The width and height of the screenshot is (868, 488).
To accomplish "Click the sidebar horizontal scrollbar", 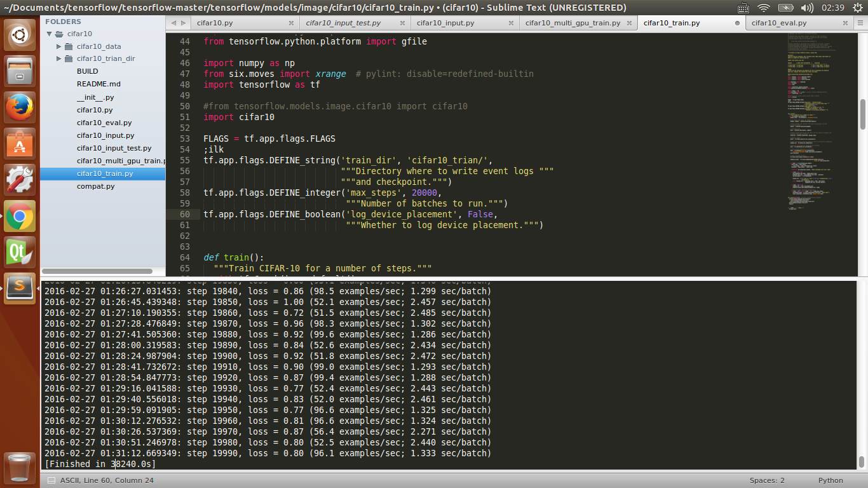I will tap(98, 271).
